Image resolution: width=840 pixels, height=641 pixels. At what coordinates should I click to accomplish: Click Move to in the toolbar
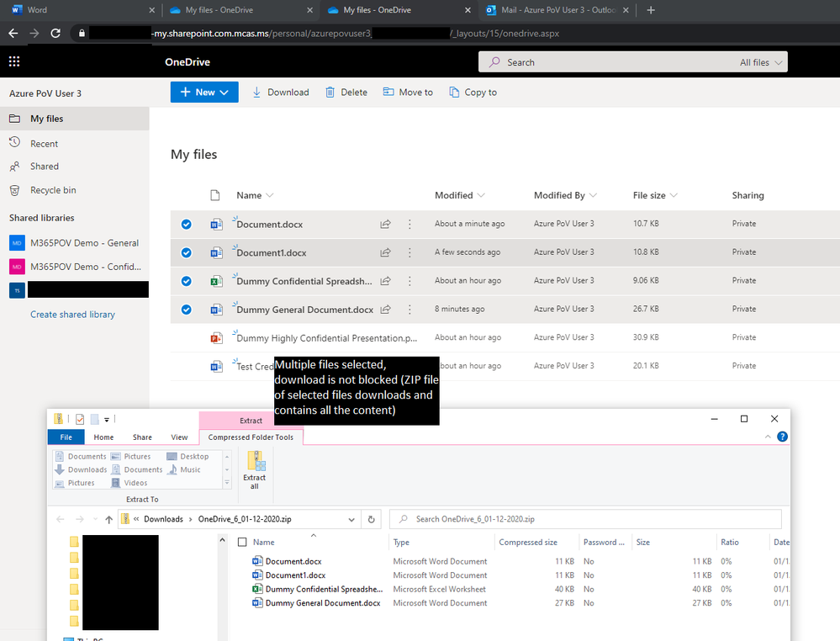tap(408, 93)
